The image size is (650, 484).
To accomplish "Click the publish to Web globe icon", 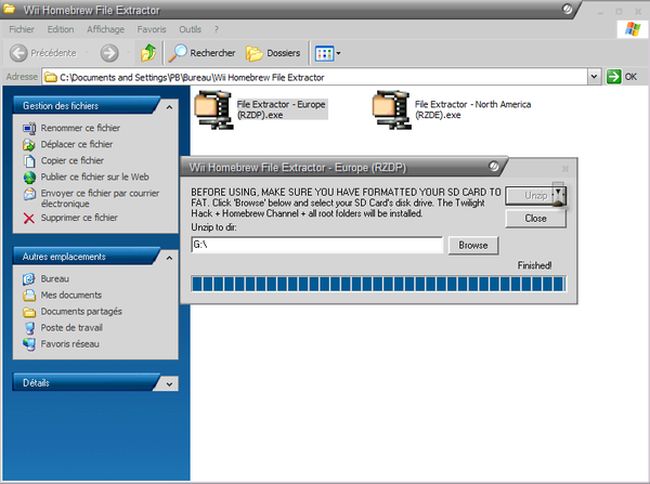I will coord(29,177).
